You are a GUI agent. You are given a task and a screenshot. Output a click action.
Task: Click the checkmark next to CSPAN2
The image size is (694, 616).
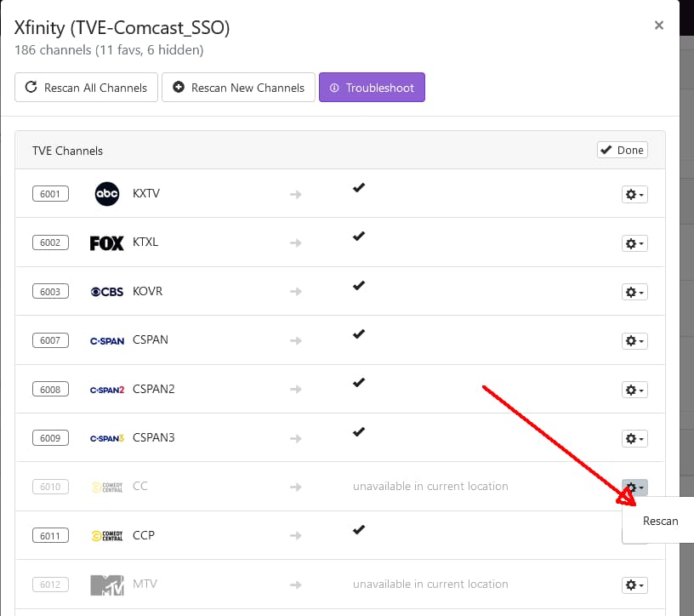click(x=358, y=382)
